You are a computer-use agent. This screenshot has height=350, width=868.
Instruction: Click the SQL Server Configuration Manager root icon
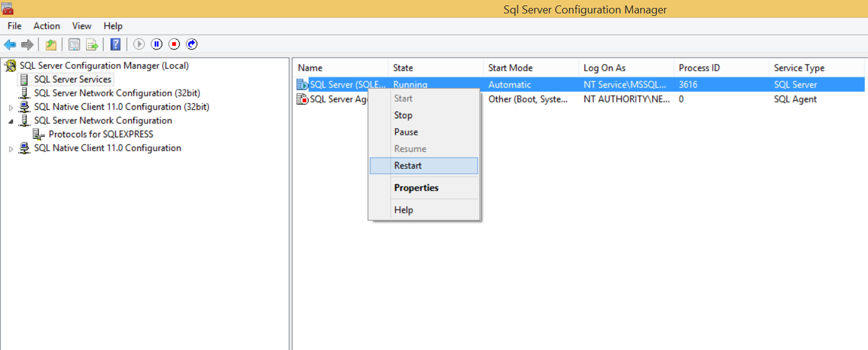(x=10, y=66)
